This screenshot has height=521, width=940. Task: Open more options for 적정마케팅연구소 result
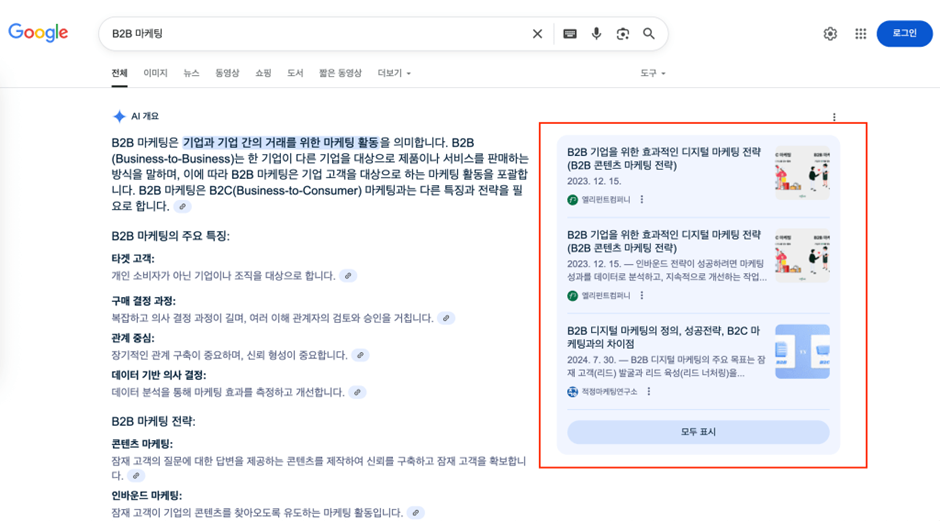pyautogui.click(x=649, y=392)
